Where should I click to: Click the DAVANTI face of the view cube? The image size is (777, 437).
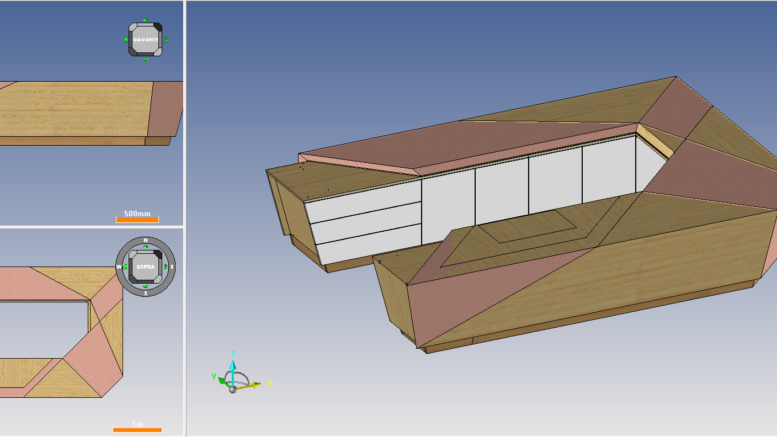(145, 39)
